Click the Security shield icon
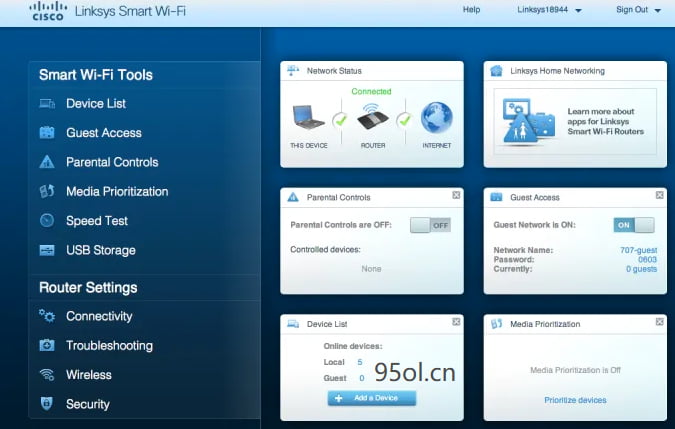 tap(47, 404)
